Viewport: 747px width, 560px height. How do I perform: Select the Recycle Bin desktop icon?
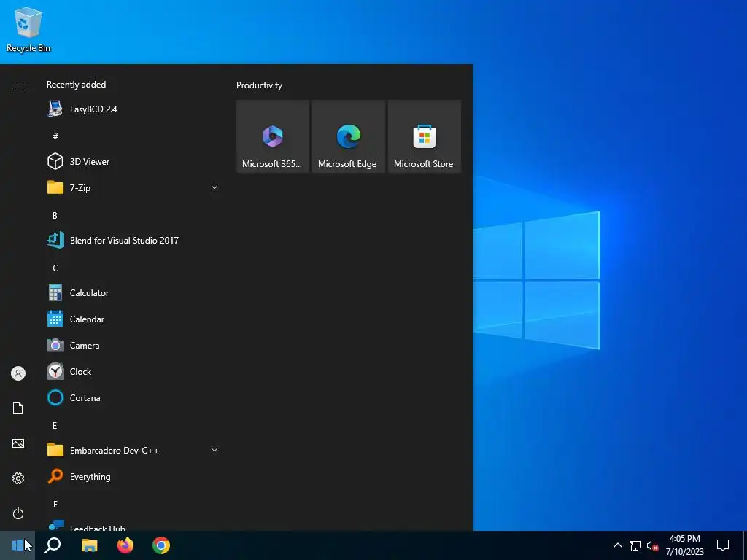coord(28,29)
